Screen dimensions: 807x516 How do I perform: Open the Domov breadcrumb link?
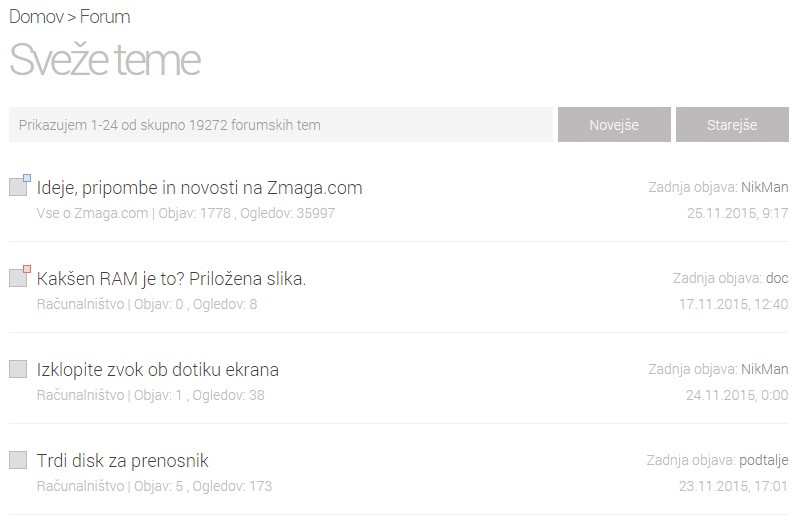pyautogui.click(x=37, y=17)
